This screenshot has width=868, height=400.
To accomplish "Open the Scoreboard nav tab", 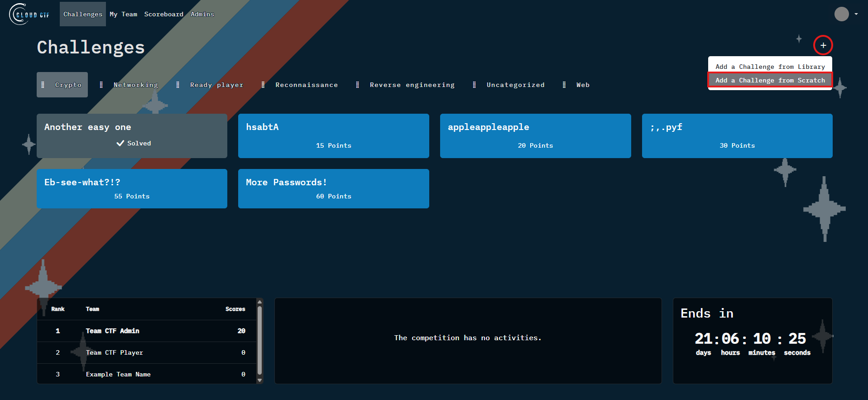I will coord(163,14).
